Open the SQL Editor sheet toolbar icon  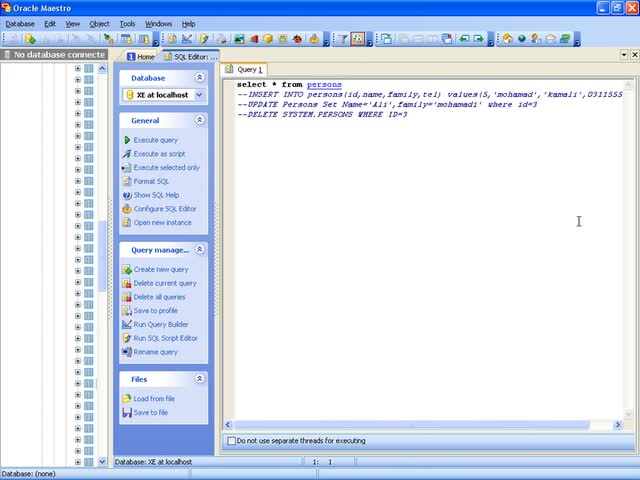172,39
